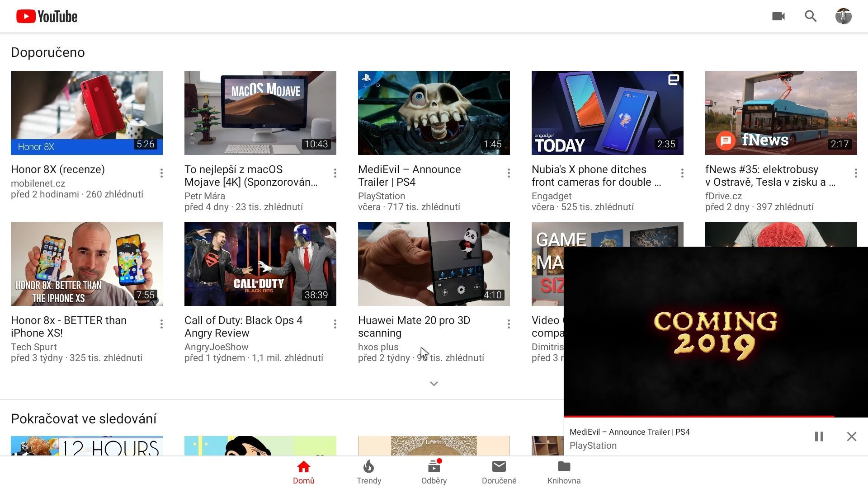
Task: Click the AngryJoeShow channel name
Action: (216, 347)
